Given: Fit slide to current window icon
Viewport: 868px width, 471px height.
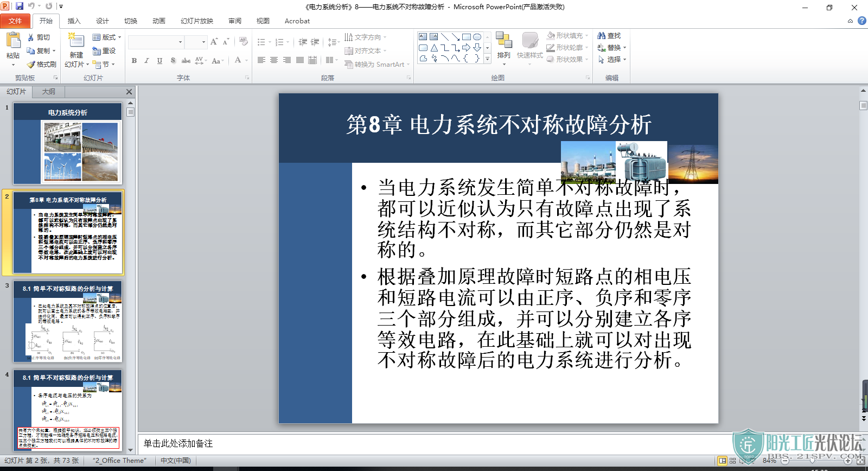Looking at the screenshot, I should pyautogui.click(x=860, y=461).
